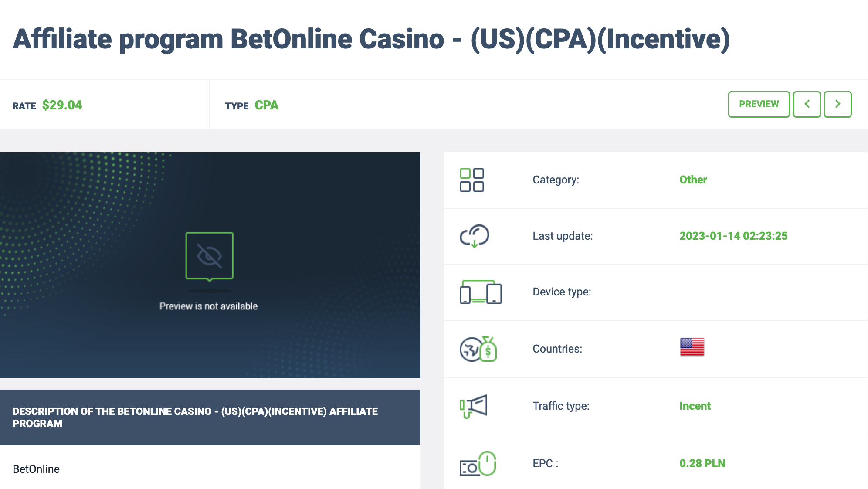Image resolution: width=868 pixels, height=489 pixels.
Task: Click the crossed-out eye preview icon
Action: click(x=209, y=256)
